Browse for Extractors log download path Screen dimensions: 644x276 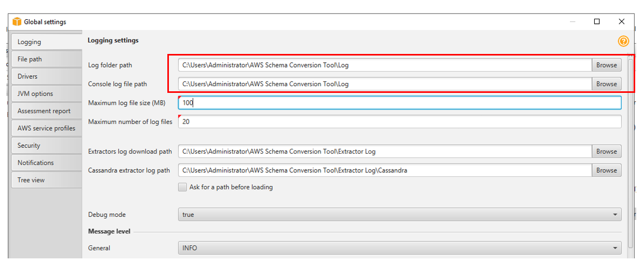[607, 151]
